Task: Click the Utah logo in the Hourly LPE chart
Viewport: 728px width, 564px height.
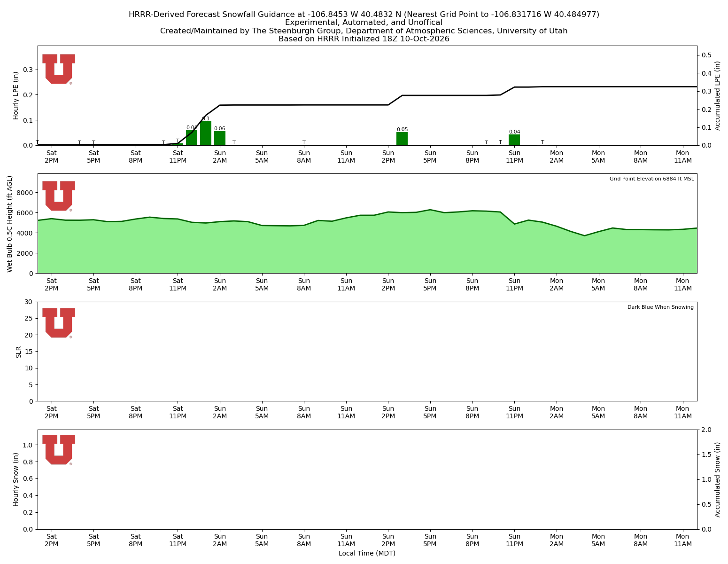Action: (x=59, y=69)
